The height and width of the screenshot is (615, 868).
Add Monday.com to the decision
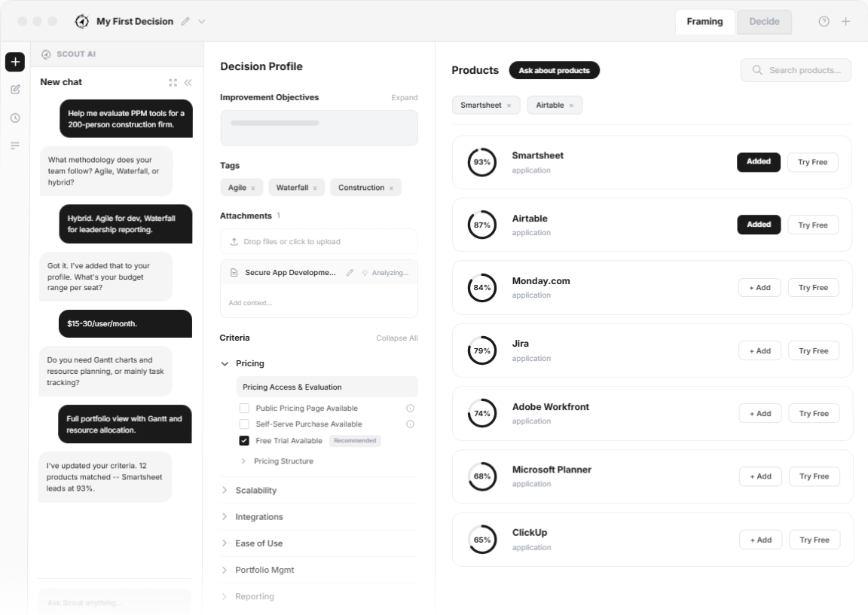pos(759,288)
